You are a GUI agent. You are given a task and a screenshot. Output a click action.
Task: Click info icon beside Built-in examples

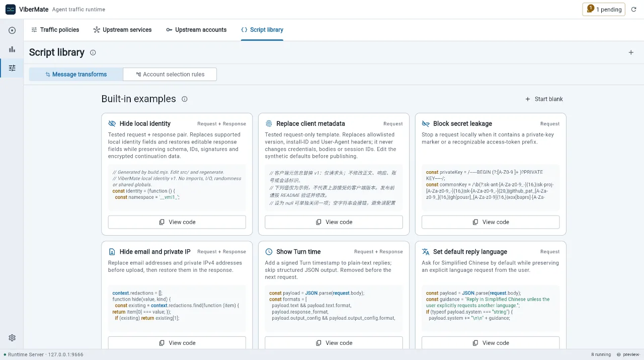click(x=185, y=99)
